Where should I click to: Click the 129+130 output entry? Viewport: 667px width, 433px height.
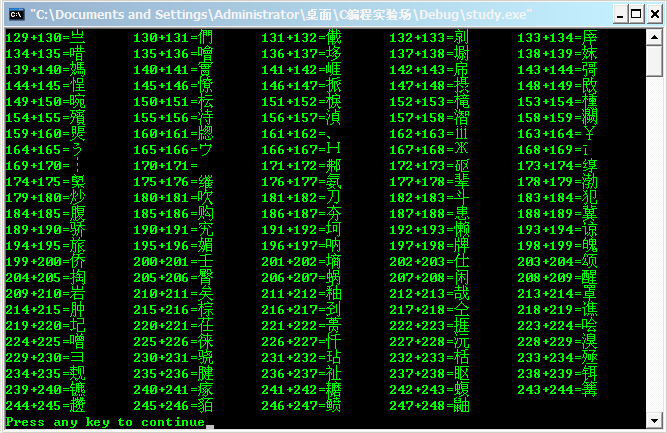[44, 38]
